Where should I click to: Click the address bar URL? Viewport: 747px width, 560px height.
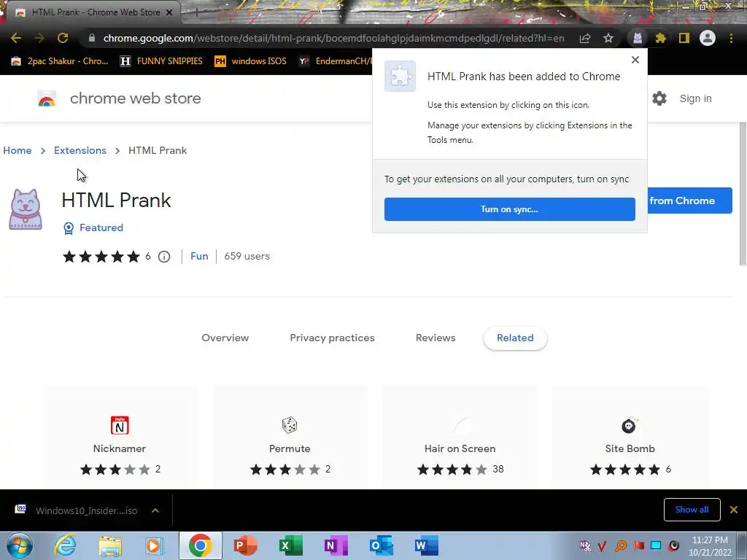pos(333,38)
